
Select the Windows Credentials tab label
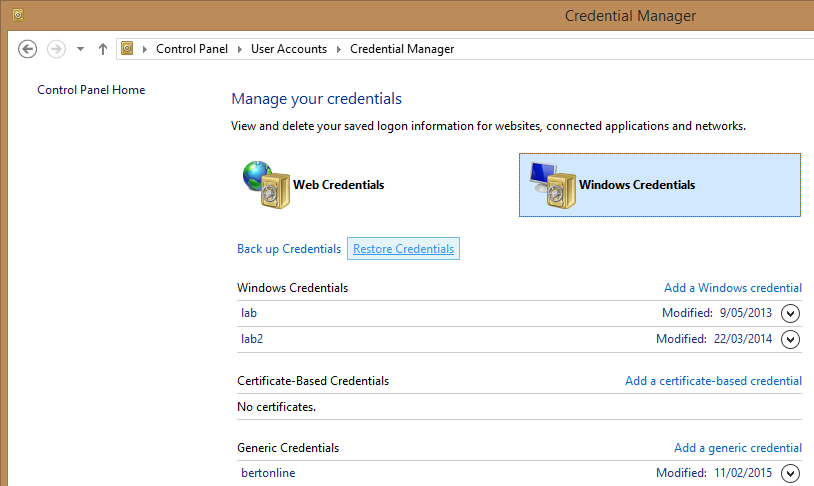point(636,185)
